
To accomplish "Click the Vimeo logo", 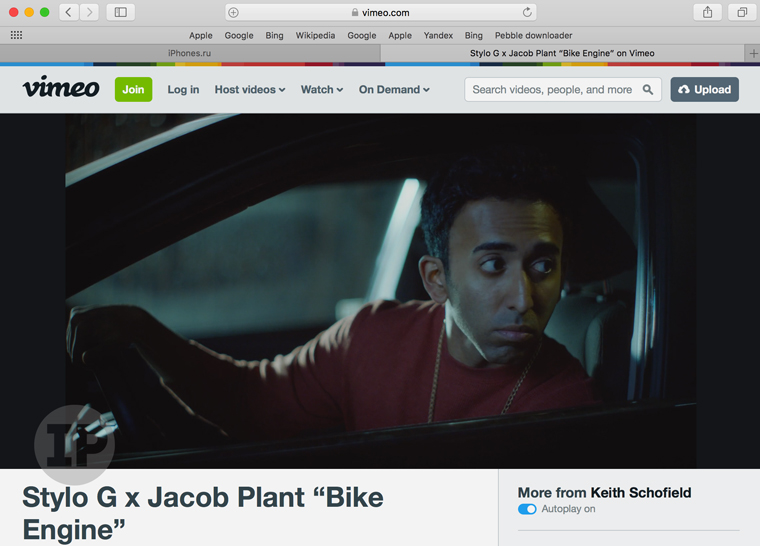I will tap(61, 88).
